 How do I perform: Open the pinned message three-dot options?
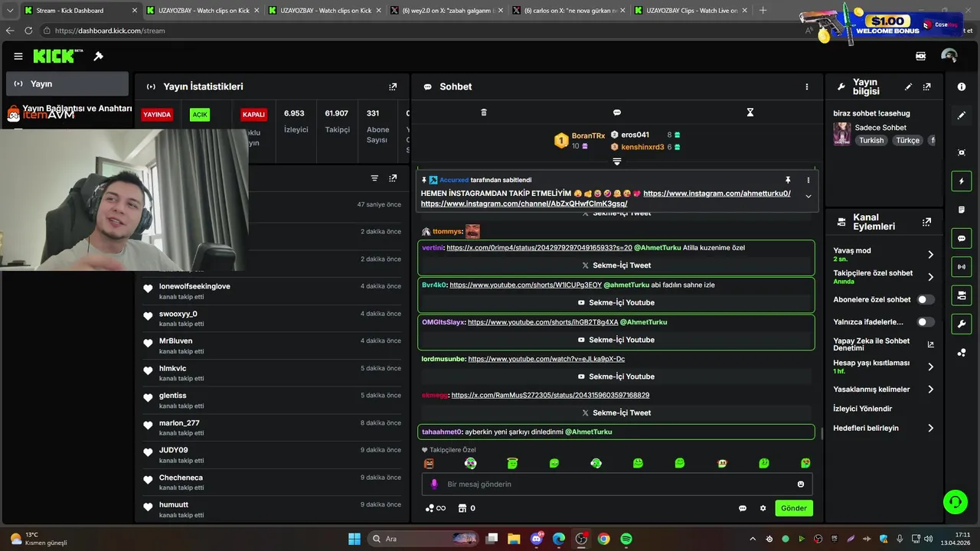coord(808,180)
